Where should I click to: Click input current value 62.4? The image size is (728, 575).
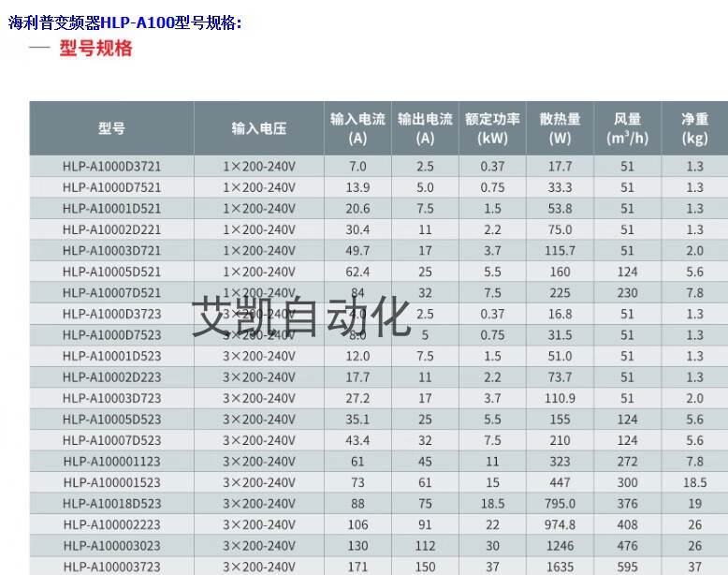(x=357, y=272)
